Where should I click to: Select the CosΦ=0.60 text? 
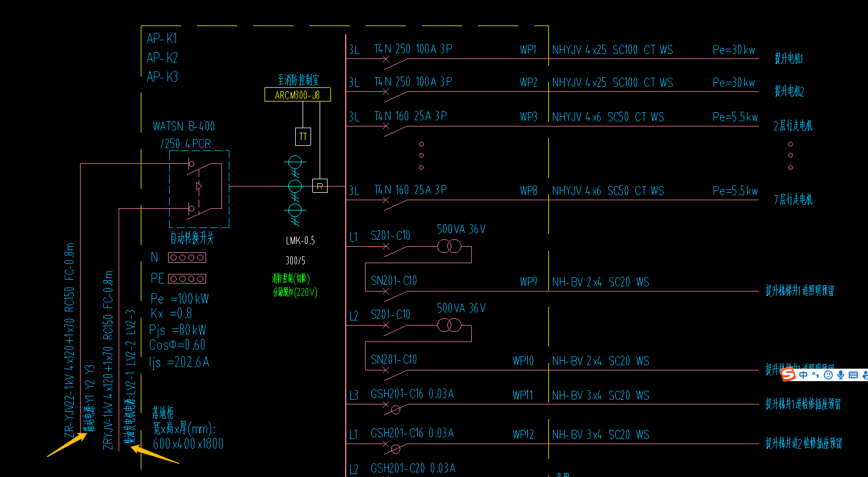tap(177, 345)
